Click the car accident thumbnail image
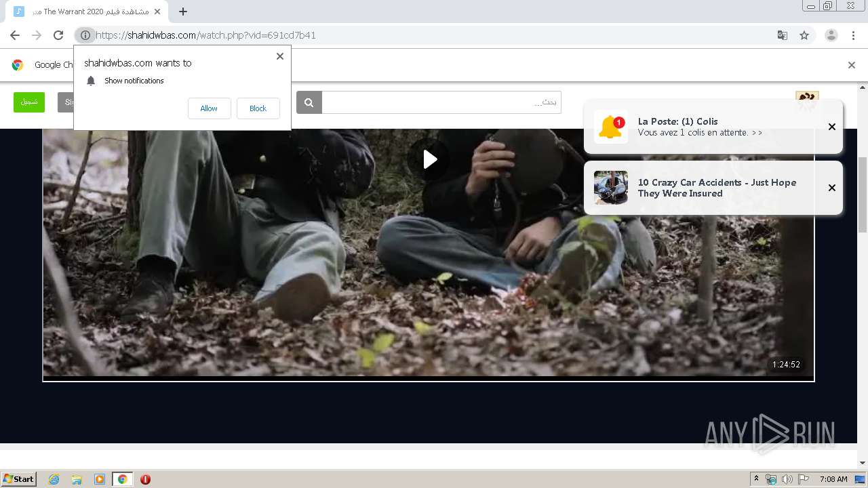Screen dimensions: 868x488 coord(611,188)
